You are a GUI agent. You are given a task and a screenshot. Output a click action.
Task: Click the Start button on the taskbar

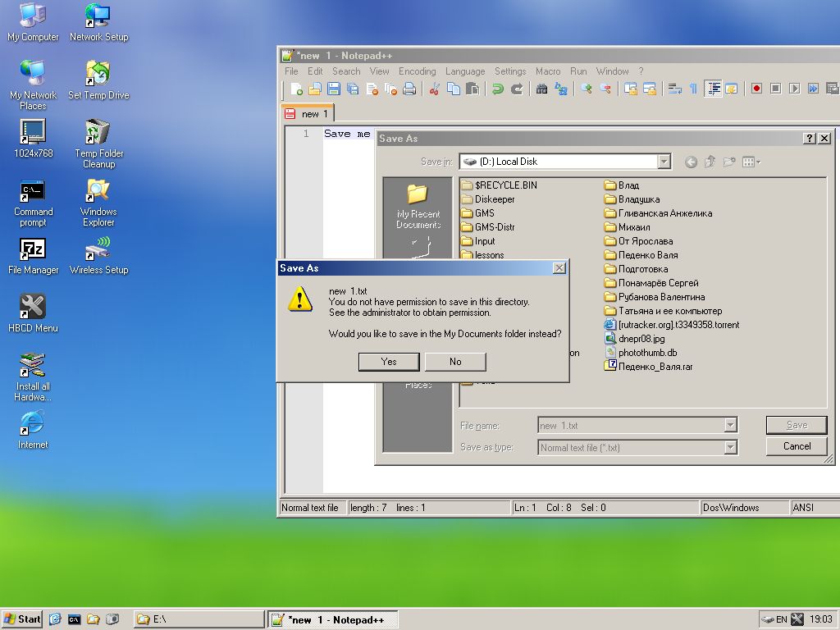(22, 619)
